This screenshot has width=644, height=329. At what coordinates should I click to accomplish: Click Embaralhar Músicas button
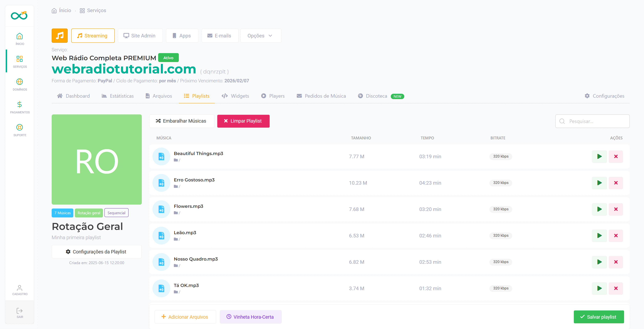[x=181, y=121]
